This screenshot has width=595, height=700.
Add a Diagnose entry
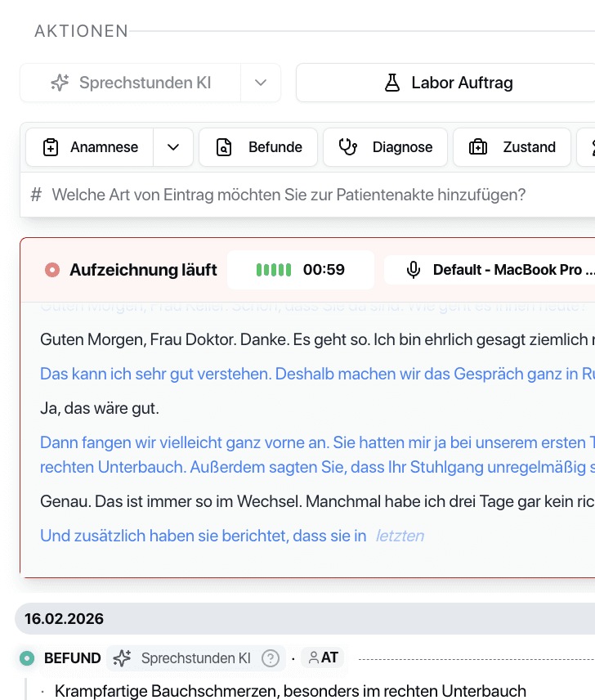[386, 147]
